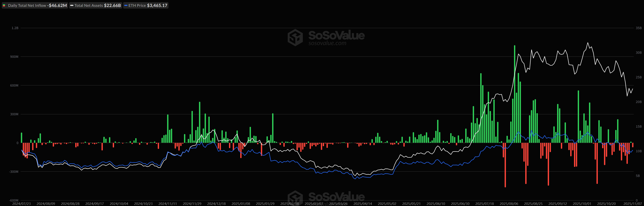The image size is (644, 206).
Task: Click the 35B right y-axis label
Action: 638,28
